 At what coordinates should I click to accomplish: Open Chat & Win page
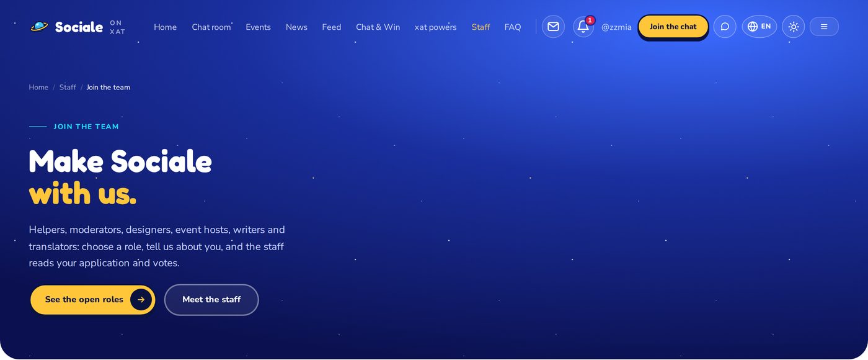(x=378, y=27)
